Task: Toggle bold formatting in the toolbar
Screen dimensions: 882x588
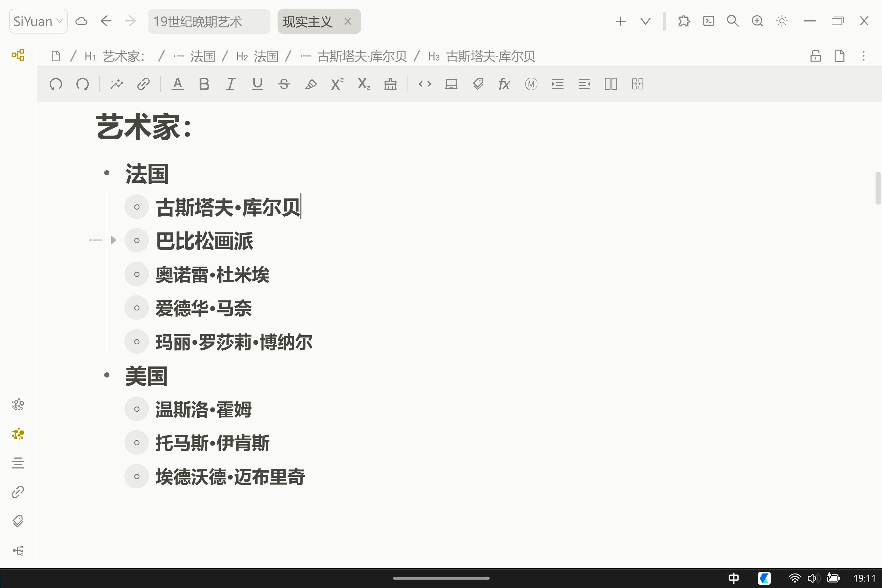Action: coord(204,84)
